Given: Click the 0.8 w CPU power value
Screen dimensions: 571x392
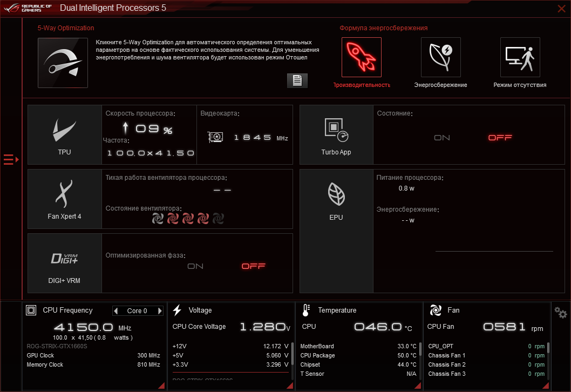Looking at the screenshot, I should pyautogui.click(x=406, y=188).
